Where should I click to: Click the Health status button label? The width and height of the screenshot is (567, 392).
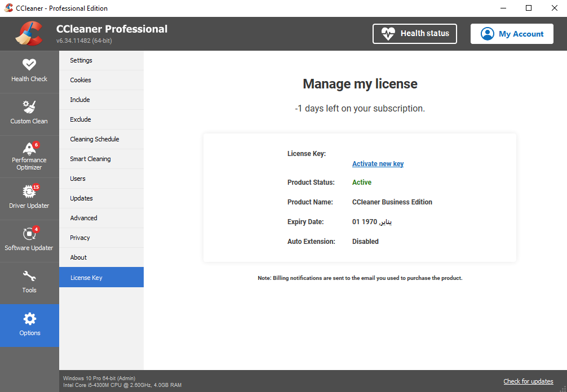tap(424, 33)
